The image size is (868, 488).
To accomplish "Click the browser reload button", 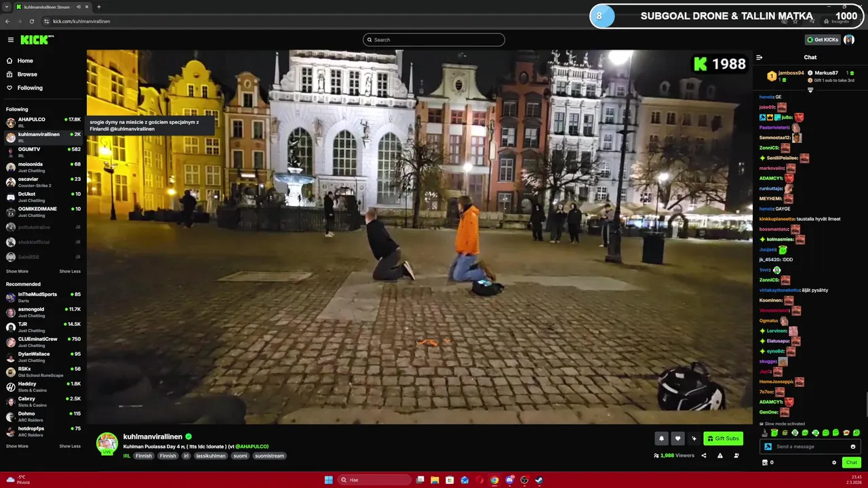I will click(32, 21).
